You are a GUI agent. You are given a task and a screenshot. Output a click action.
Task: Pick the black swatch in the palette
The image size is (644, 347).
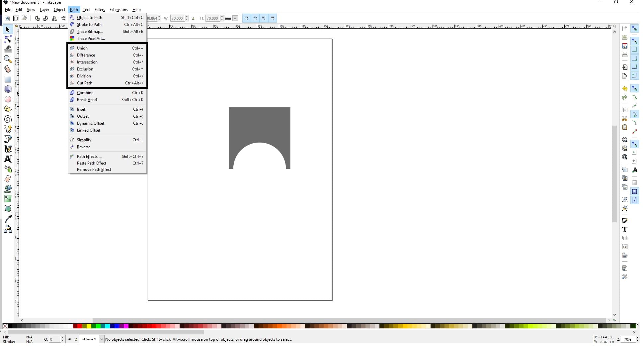pyautogui.click(x=10, y=326)
